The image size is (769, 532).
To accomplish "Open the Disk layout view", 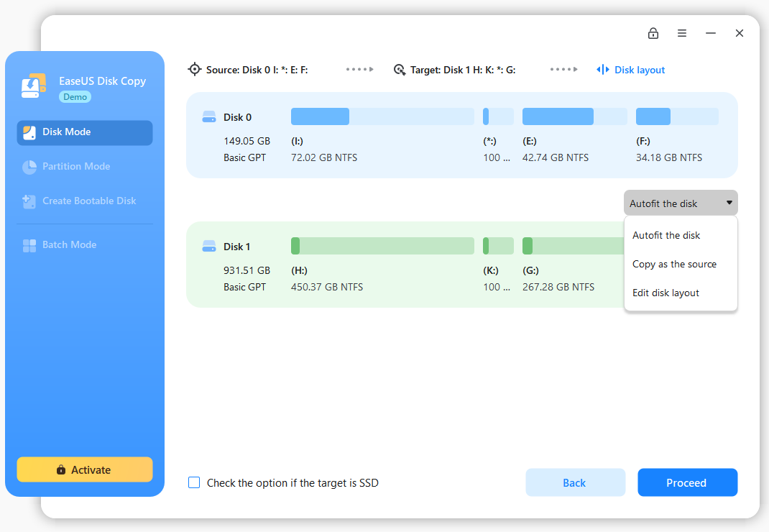I will (x=630, y=69).
